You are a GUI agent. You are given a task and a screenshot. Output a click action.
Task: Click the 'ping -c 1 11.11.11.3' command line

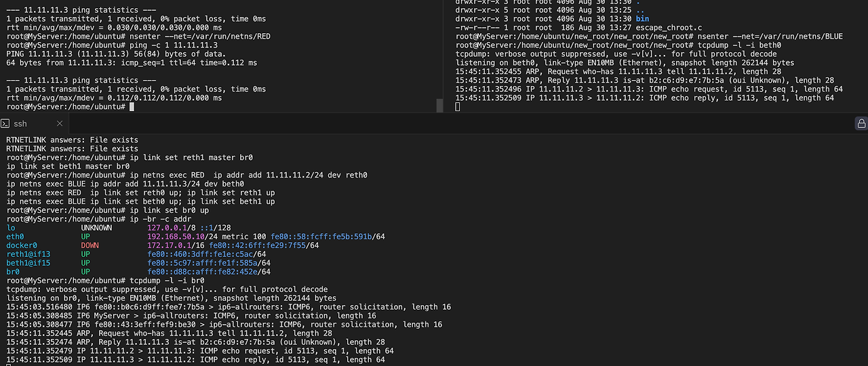click(173, 45)
